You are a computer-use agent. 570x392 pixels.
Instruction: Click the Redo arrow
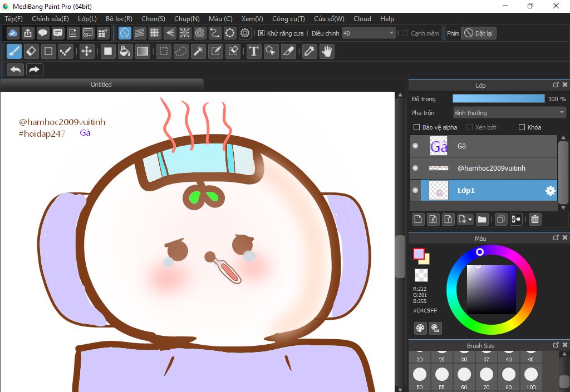(34, 70)
